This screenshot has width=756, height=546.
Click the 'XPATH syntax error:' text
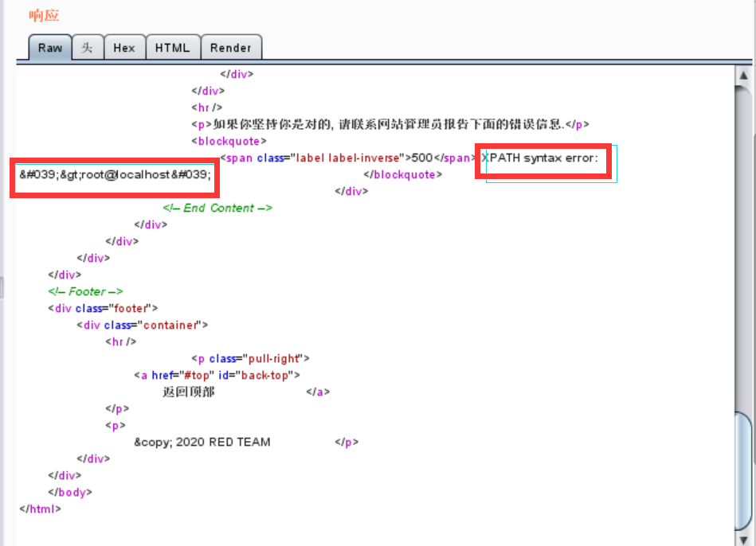pos(539,158)
